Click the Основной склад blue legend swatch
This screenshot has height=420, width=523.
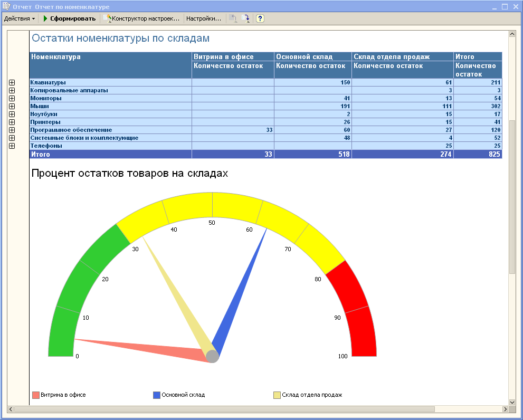156,395
